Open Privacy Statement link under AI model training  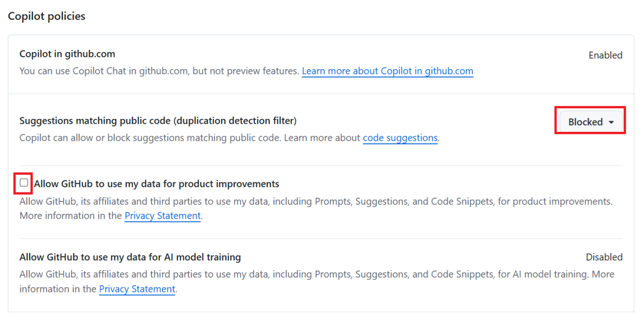[137, 289]
